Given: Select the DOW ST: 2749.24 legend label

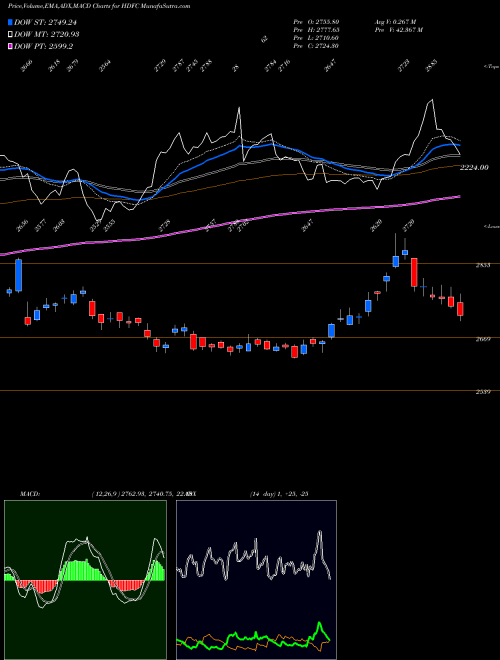Looking at the screenshot, I should (x=45, y=22).
